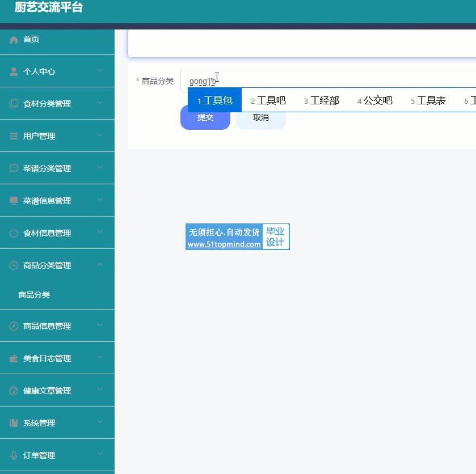This screenshot has height=474, width=476.
Task: Click the power icon beside 食材信息管理
Action: [14, 233]
